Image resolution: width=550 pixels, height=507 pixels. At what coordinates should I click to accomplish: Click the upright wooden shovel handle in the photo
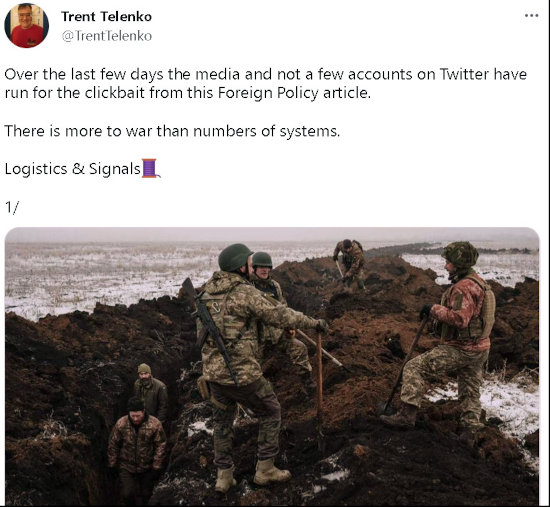click(x=320, y=389)
